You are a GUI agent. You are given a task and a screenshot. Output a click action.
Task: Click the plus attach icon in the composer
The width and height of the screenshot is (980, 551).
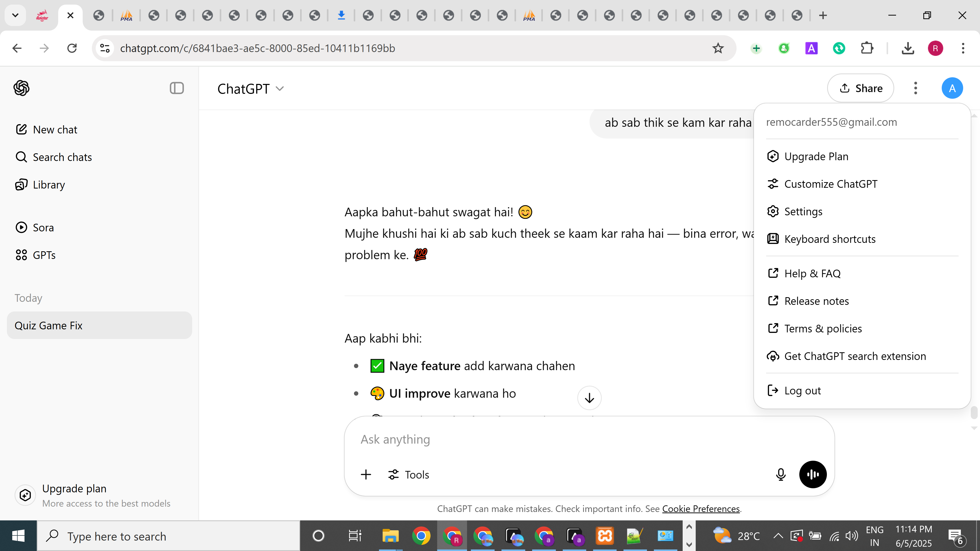coord(366,474)
